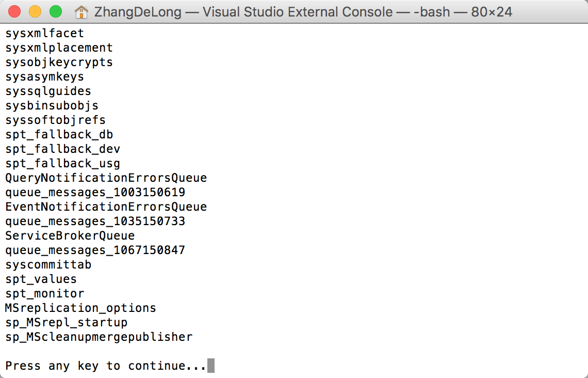Click the QueryNotificationErrorsQueue line
The image size is (588, 378).
pos(106,178)
